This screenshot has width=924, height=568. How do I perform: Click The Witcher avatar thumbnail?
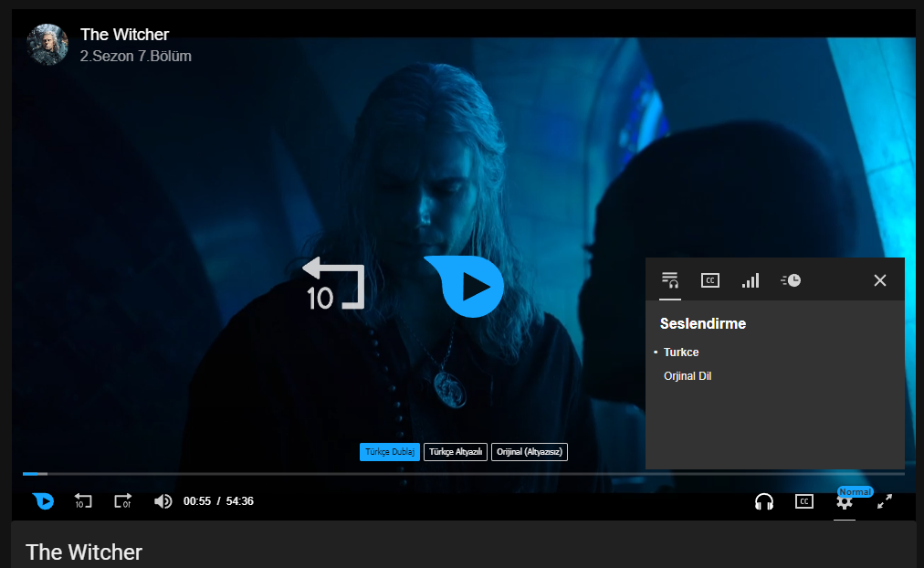pos(47,44)
